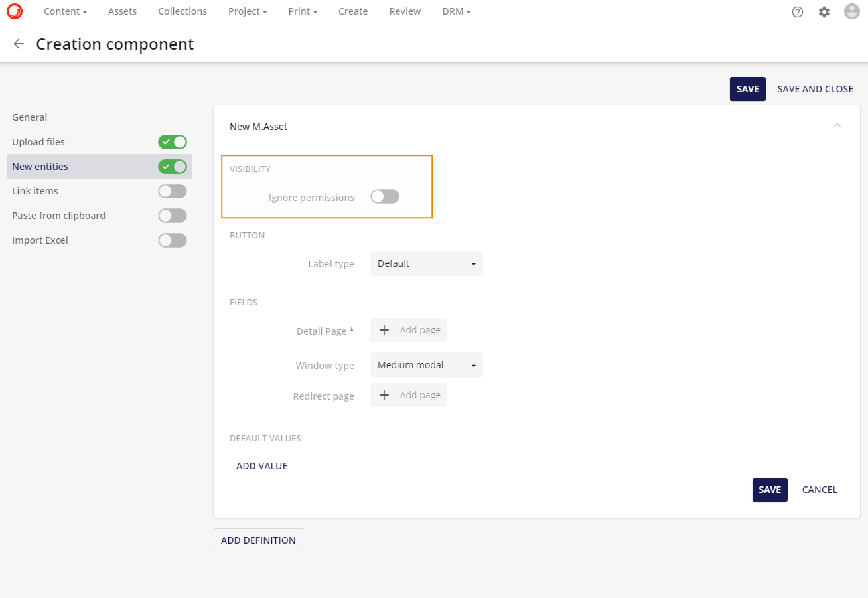The height and width of the screenshot is (598, 868).
Task: Click the SAVE AND CLOSE link
Action: [815, 88]
